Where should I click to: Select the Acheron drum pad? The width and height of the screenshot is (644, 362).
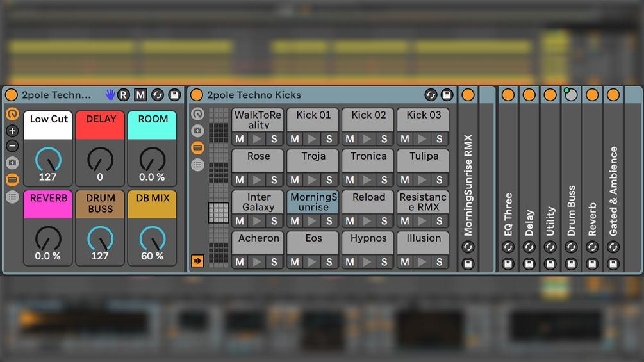258,243
